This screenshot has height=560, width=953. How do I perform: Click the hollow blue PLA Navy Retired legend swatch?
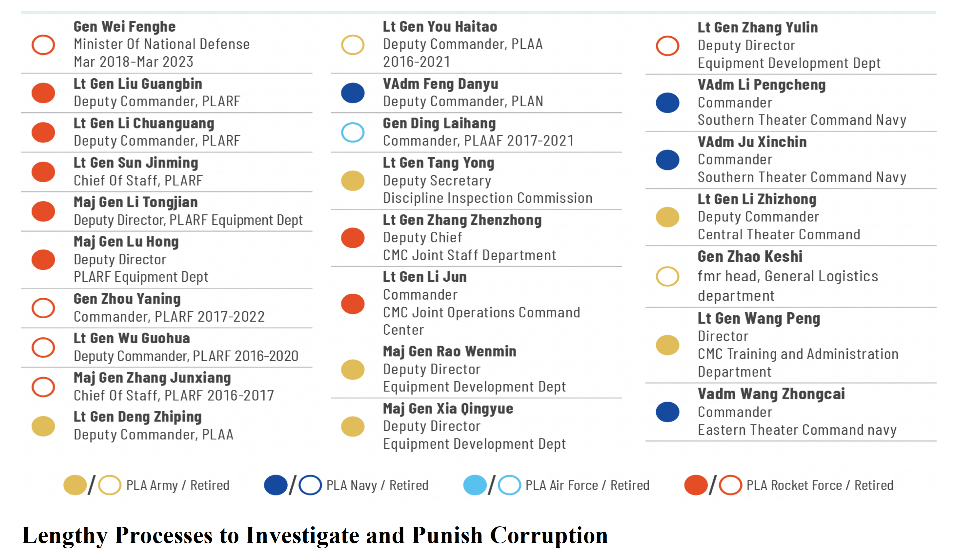pyautogui.click(x=310, y=485)
